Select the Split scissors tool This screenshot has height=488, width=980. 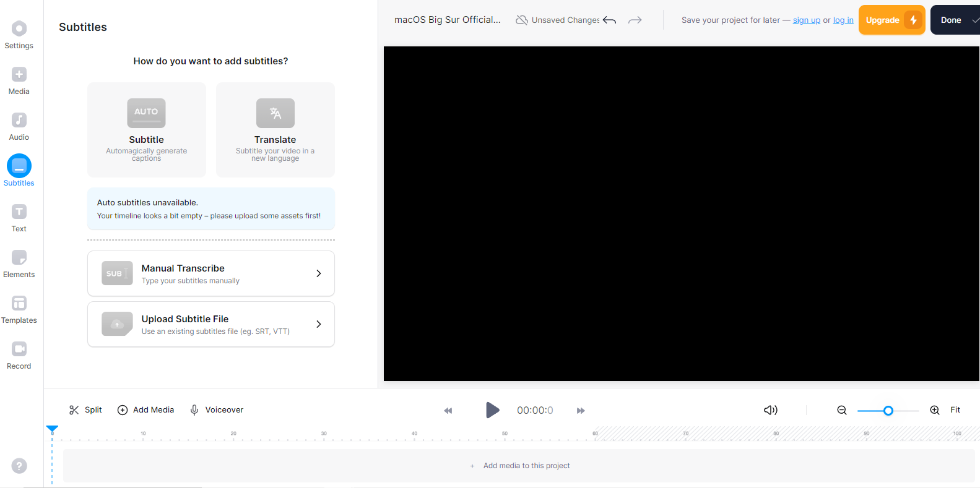(x=85, y=410)
